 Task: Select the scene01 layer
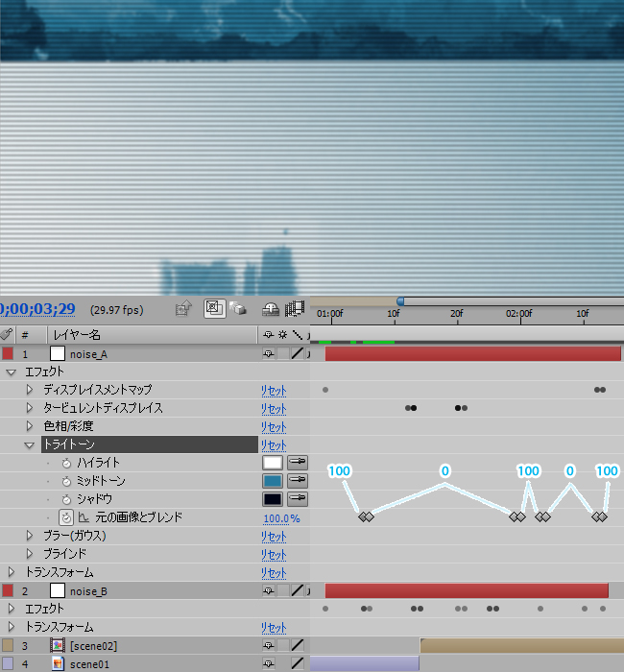click(89, 663)
